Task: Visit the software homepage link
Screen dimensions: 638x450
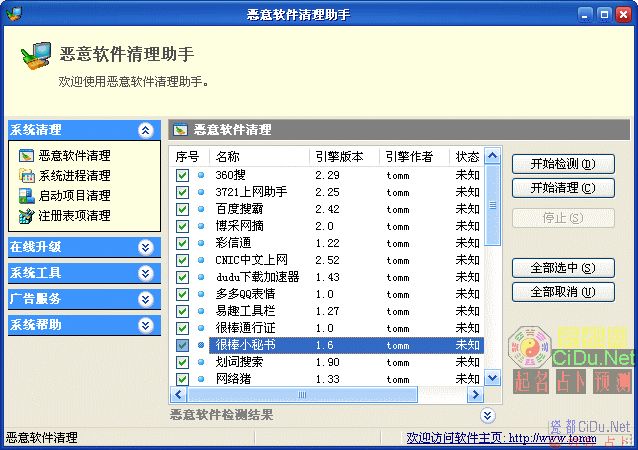Action: (x=517, y=438)
